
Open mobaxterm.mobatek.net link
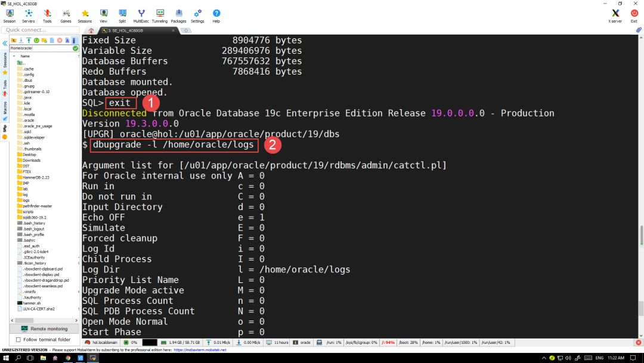[x=200, y=350]
